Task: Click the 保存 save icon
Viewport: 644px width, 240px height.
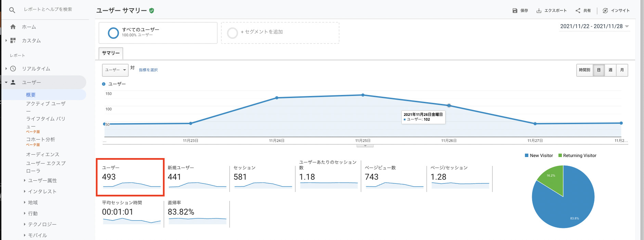Action: click(x=515, y=11)
